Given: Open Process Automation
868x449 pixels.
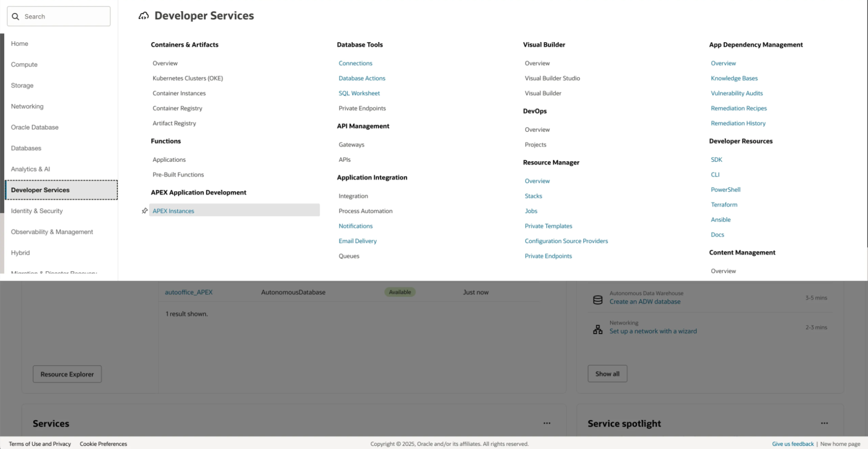Looking at the screenshot, I should pos(365,211).
